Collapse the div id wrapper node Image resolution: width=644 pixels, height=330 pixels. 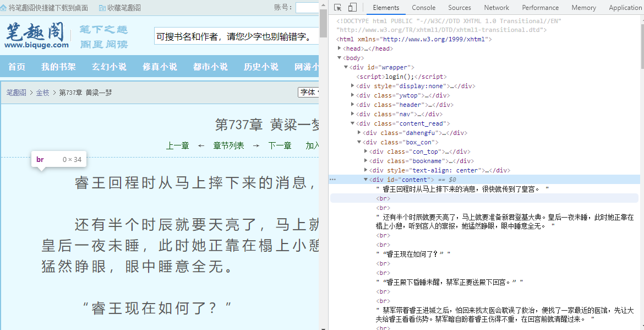(346, 67)
